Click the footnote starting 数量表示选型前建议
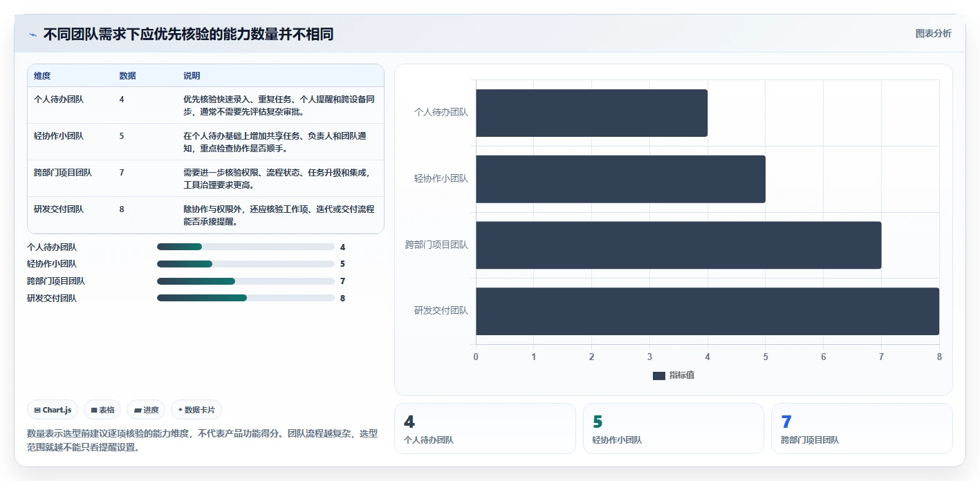The image size is (980, 481). coord(202,440)
